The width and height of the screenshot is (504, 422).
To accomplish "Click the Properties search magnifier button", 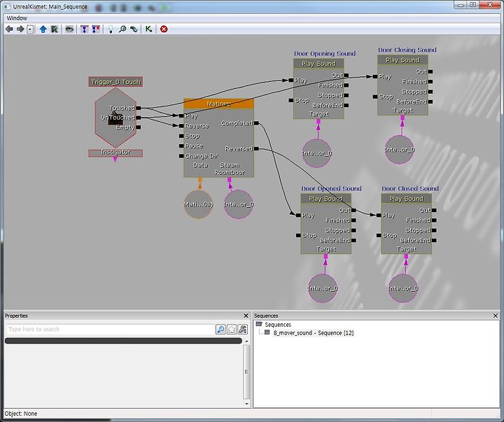I will pos(220,329).
